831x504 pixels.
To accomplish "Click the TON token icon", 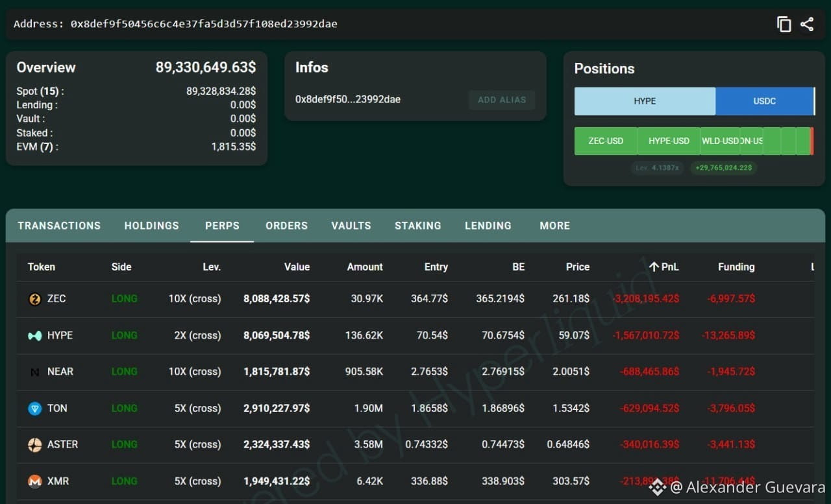I will pyautogui.click(x=35, y=409).
